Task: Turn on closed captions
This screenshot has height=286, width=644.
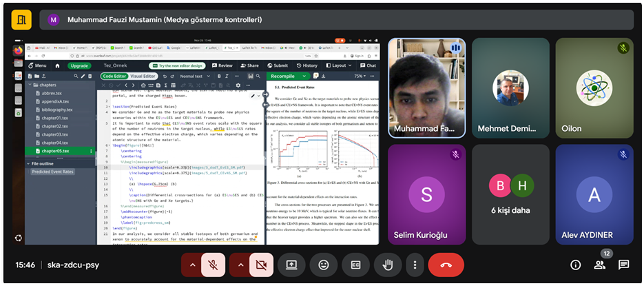Action: 356,265
